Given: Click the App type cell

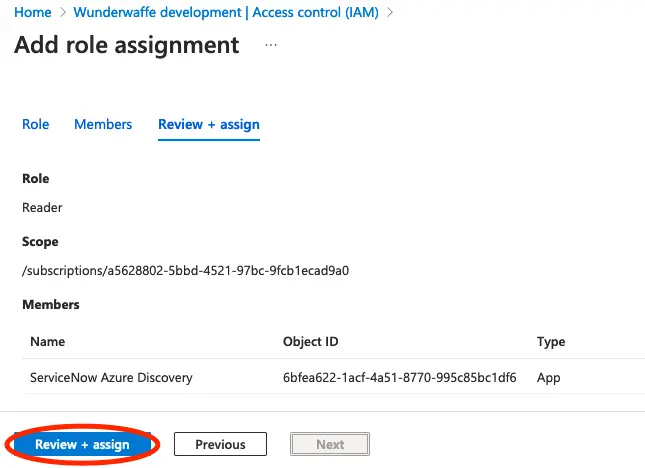Looking at the screenshot, I should point(549,378).
